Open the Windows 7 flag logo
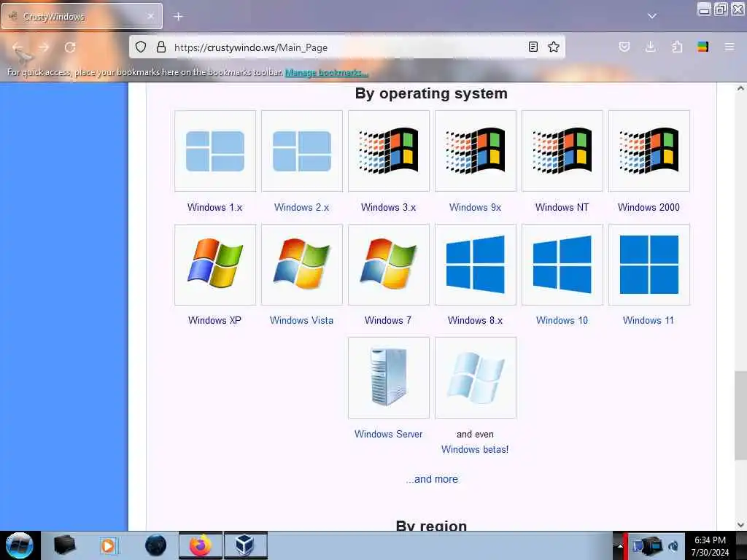The height and width of the screenshot is (560, 747). (x=388, y=264)
